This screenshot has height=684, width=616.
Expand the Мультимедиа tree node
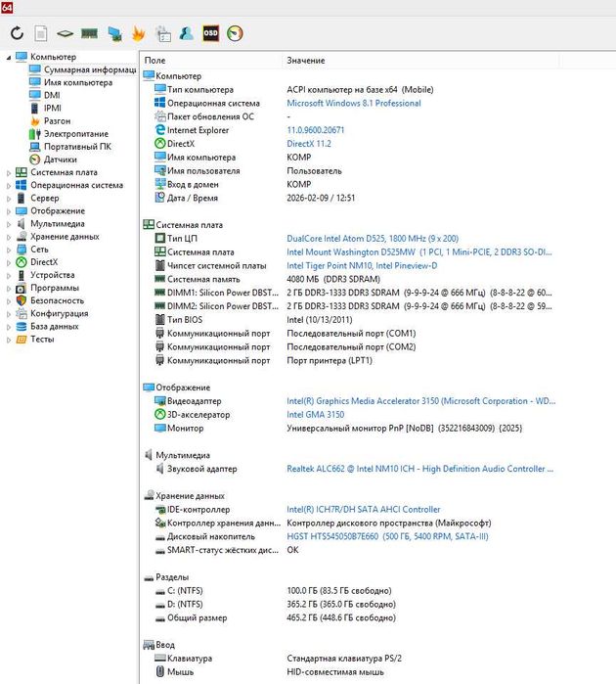pyautogui.click(x=8, y=224)
